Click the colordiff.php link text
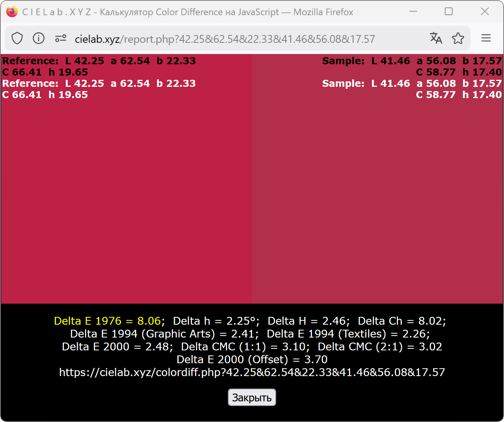 click(x=252, y=373)
